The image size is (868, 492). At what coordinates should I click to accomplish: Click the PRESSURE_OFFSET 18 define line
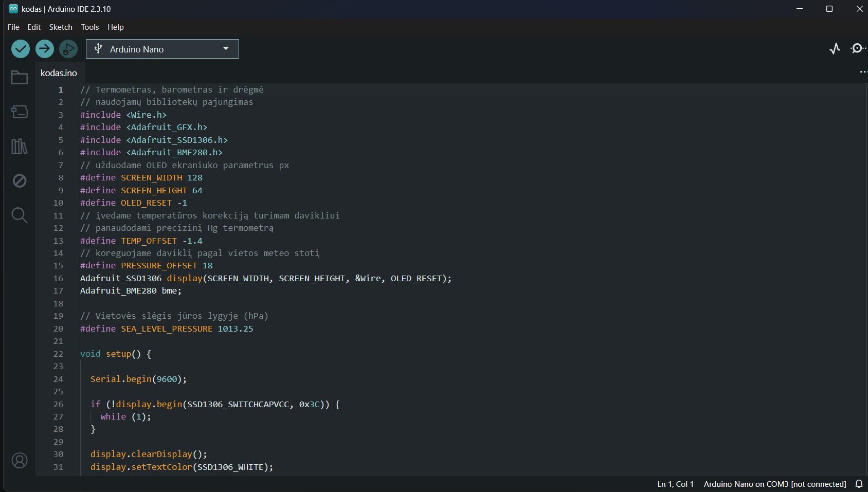click(x=147, y=265)
